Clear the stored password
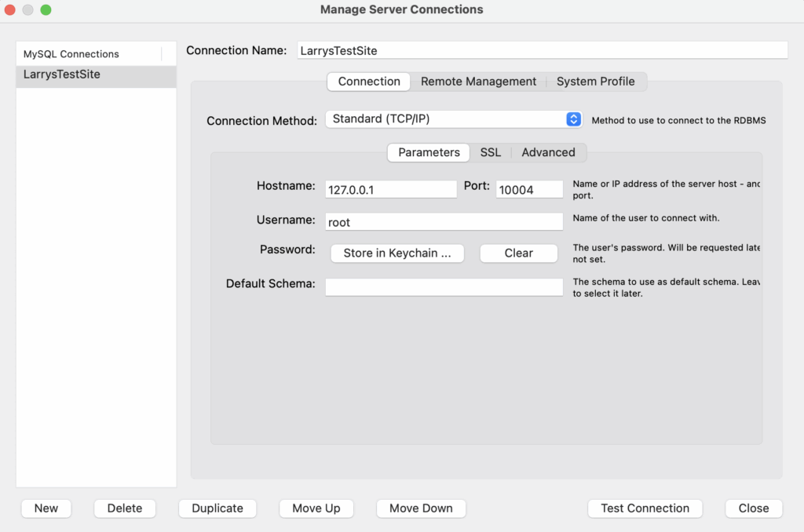Image resolution: width=804 pixels, height=532 pixels. pyautogui.click(x=518, y=253)
